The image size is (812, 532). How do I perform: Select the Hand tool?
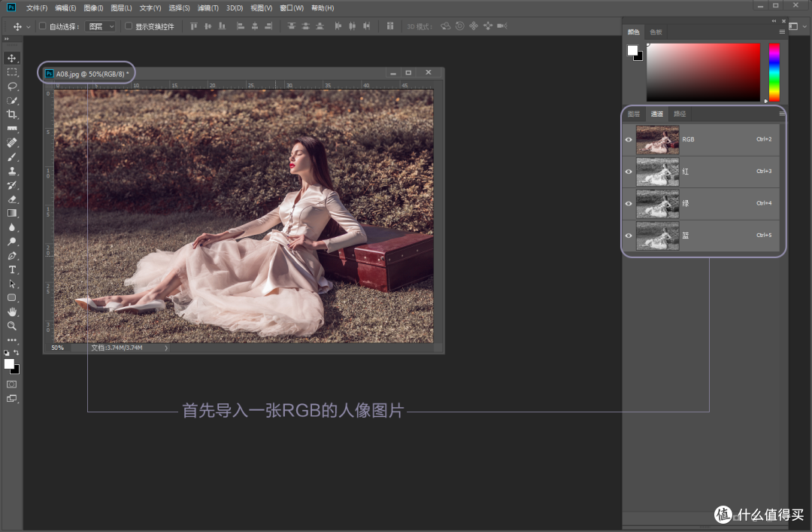11,312
